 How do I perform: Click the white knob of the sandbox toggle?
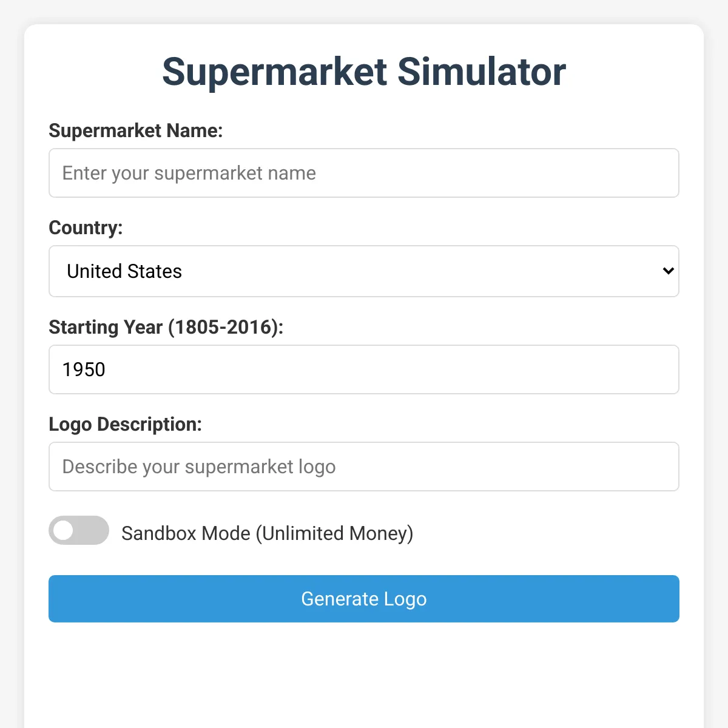(x=63, y=530)
